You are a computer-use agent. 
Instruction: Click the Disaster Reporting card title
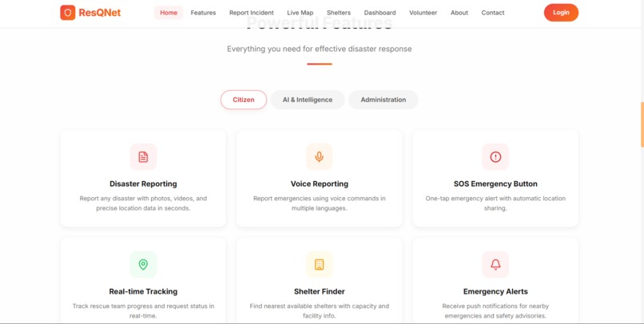click(x=143, y=184)
